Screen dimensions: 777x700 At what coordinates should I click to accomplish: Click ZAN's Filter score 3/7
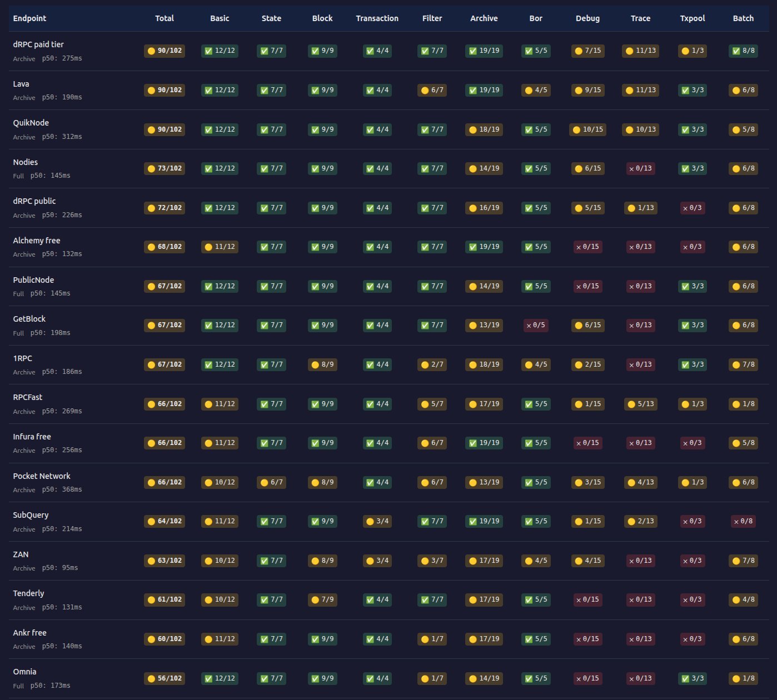[432, 561]
